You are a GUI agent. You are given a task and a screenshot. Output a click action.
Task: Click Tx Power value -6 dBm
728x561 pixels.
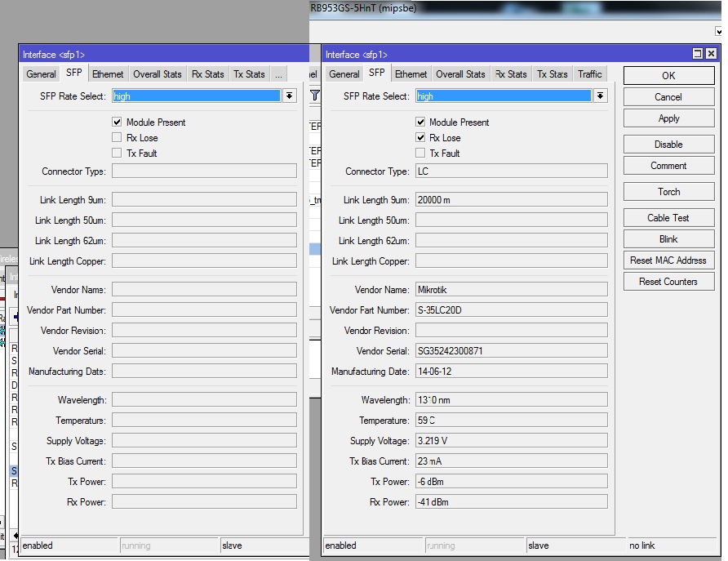[x=511, y=482]
